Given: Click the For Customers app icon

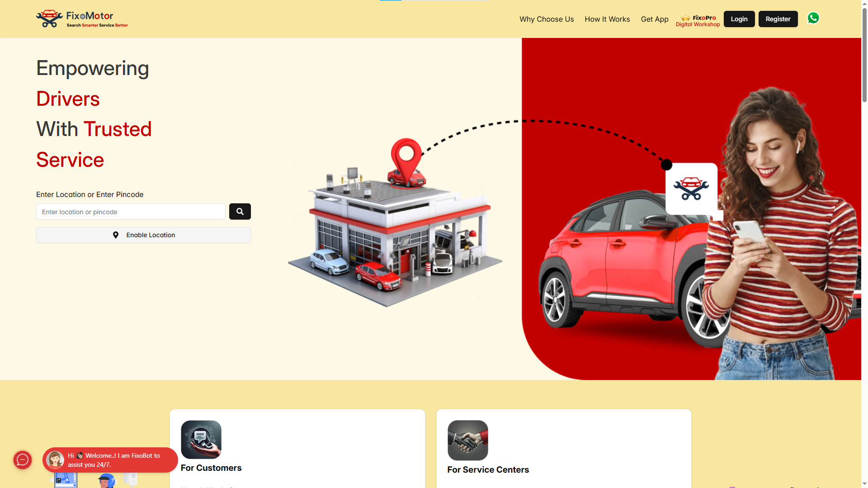Looking at the screenshot, I should point(201,439).
